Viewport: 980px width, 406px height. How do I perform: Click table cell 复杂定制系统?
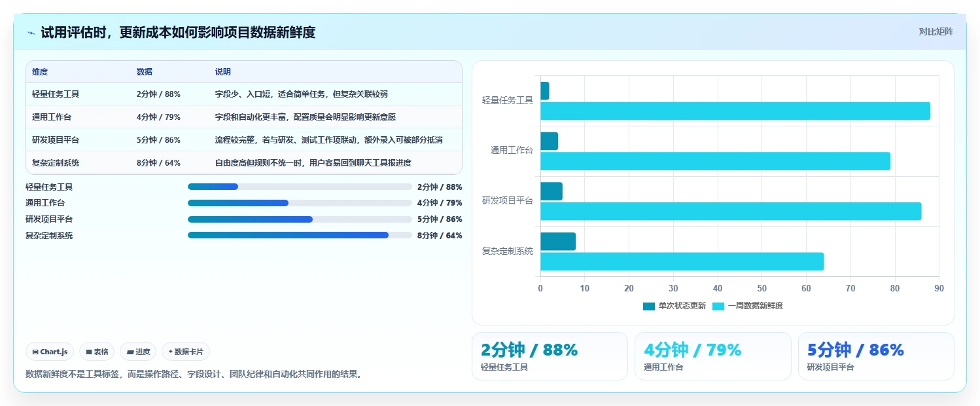(x=56, y=163)
